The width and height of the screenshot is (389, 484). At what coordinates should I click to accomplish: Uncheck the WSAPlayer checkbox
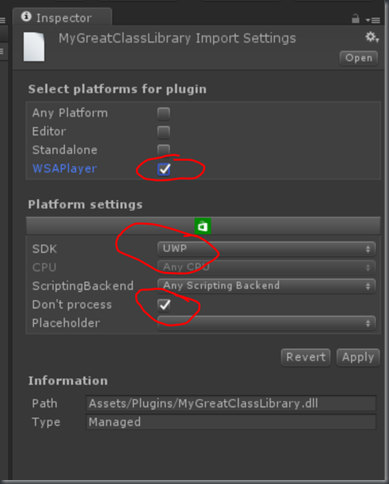coord(164,169)
